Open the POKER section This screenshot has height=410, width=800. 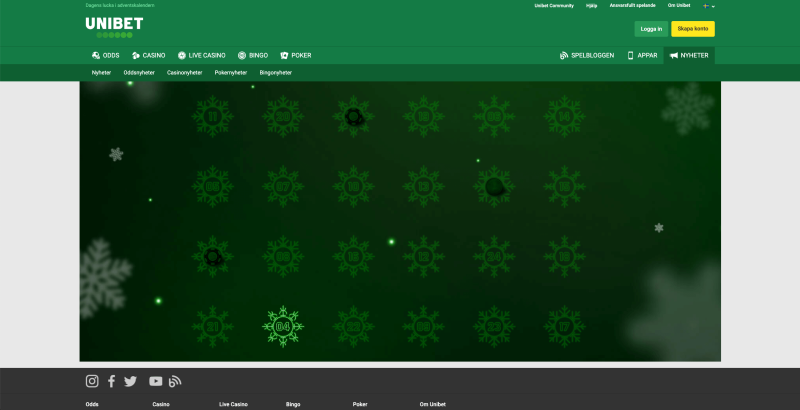tap(296, 55)
